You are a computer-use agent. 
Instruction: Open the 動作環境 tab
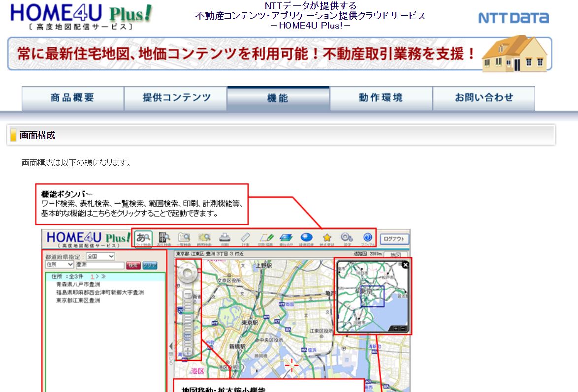point(381,98)
